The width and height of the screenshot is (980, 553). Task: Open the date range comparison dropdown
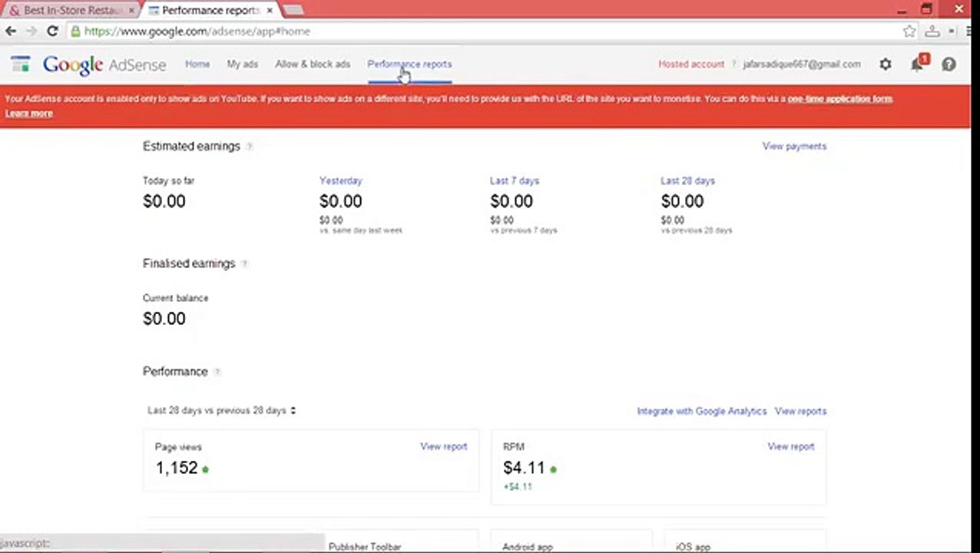point(222,411)
